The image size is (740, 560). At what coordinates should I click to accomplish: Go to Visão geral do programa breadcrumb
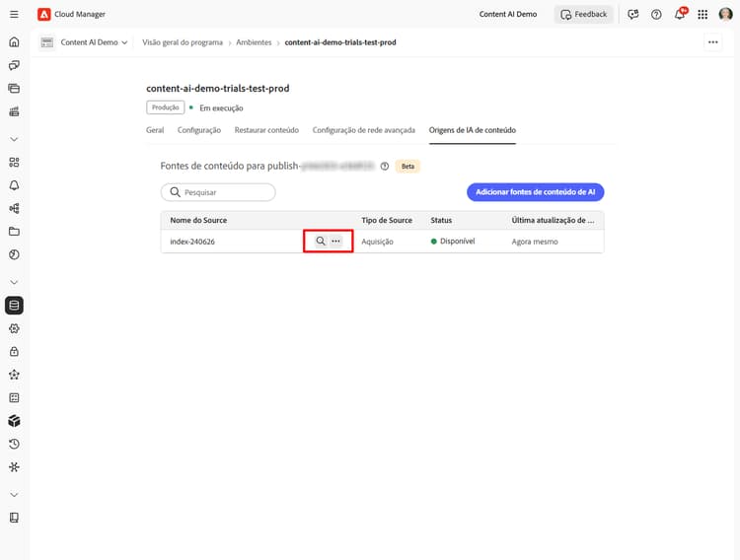click(x=183, y=42)
